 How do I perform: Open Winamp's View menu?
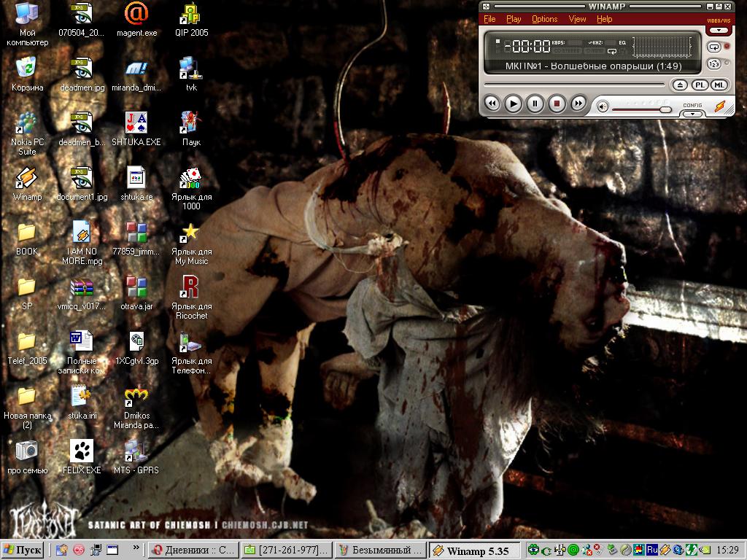[x=578, y=19]
